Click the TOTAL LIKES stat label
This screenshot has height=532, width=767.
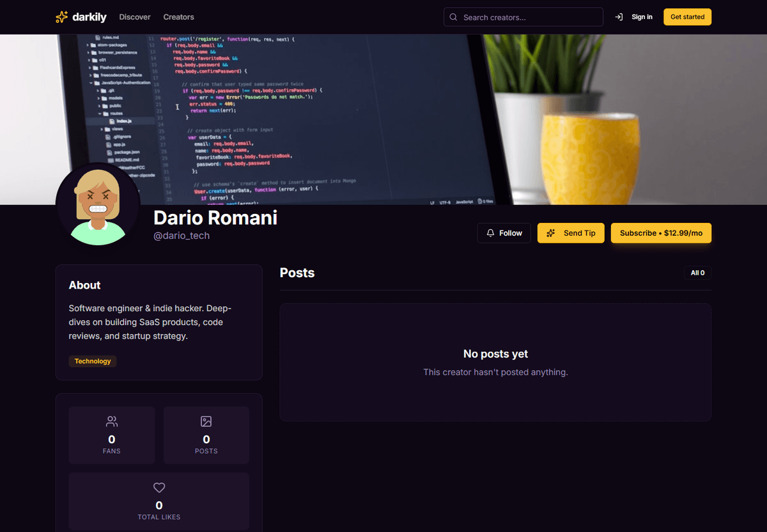(159, 517)
